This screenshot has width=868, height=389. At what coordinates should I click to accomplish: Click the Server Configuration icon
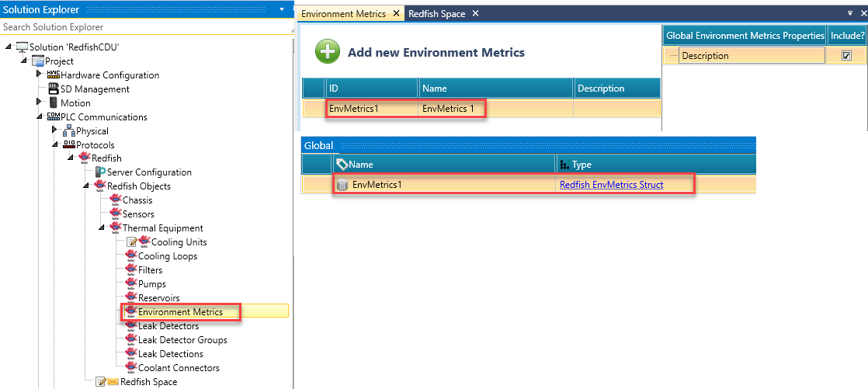(100, 172)
